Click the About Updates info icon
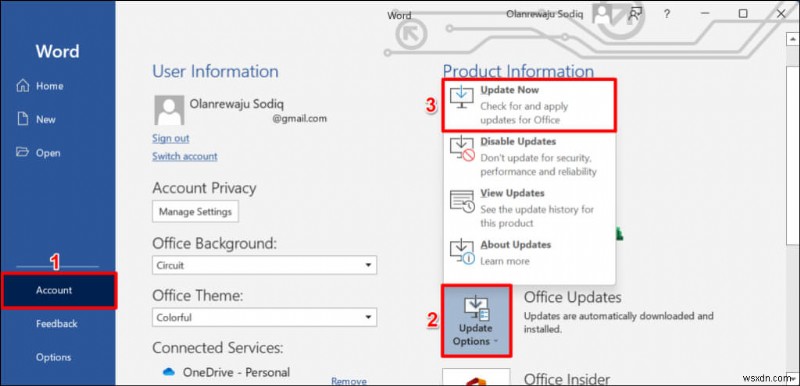800x386 pixels. coord(462,251)
